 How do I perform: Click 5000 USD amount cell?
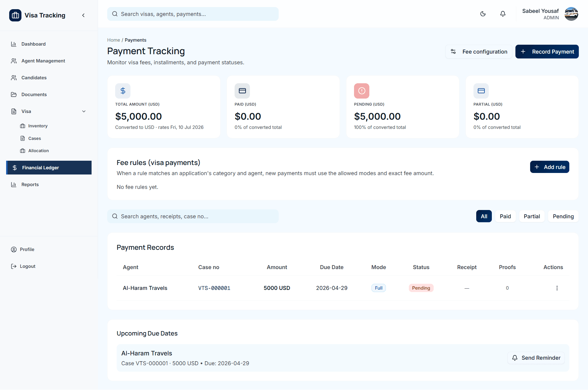pyautogui.click(x=277, y=288)
